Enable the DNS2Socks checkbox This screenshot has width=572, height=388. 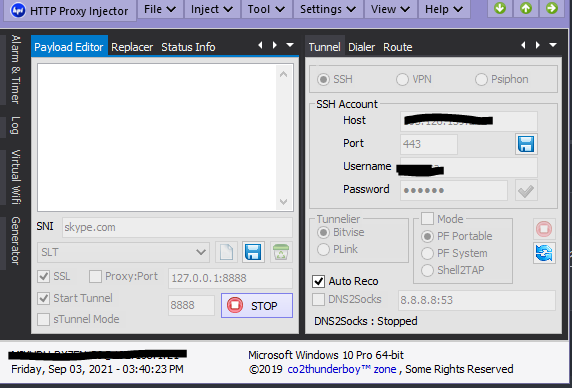tap(318, 299)
